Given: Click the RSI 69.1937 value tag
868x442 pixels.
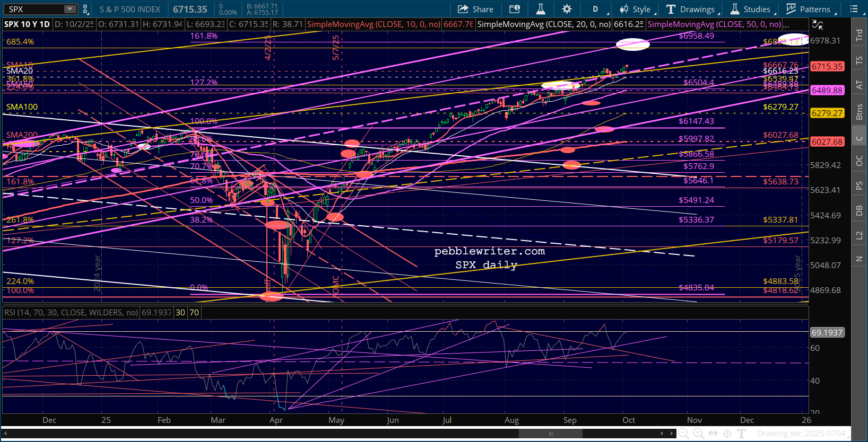Looking at the screenshot, I should pyautogui.click(x=827, y=333).
